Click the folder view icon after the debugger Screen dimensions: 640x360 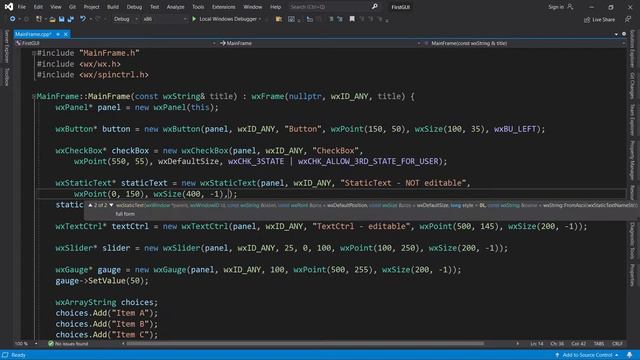click(279, 19)
